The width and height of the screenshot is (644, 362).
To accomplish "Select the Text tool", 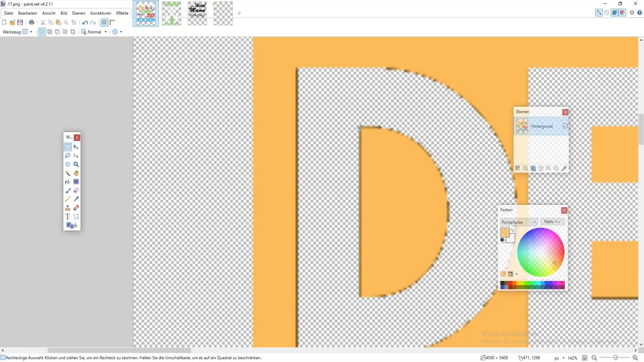I will point(68,217).
